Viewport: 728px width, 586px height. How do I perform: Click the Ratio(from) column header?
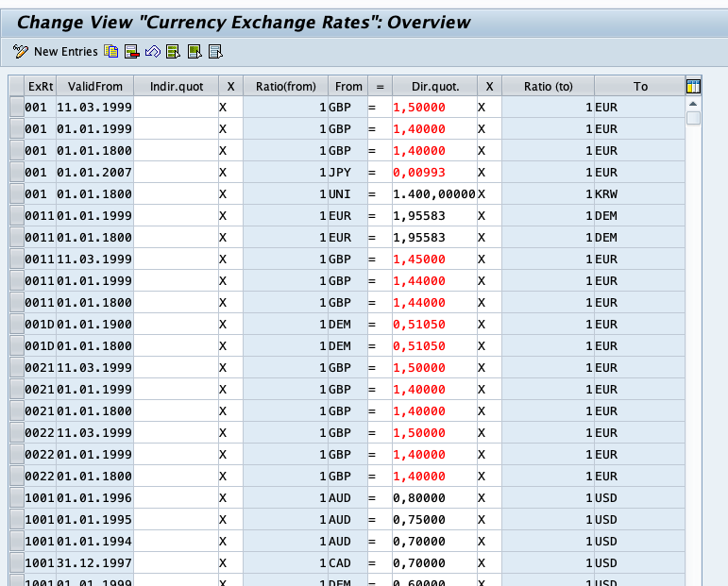pyautogui.click(x=285, y=86)
